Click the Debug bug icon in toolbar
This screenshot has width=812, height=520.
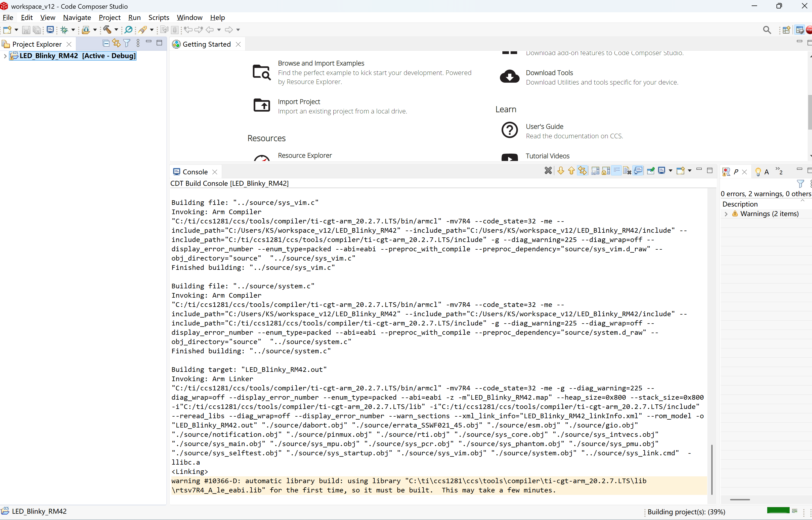pos(64,30)
